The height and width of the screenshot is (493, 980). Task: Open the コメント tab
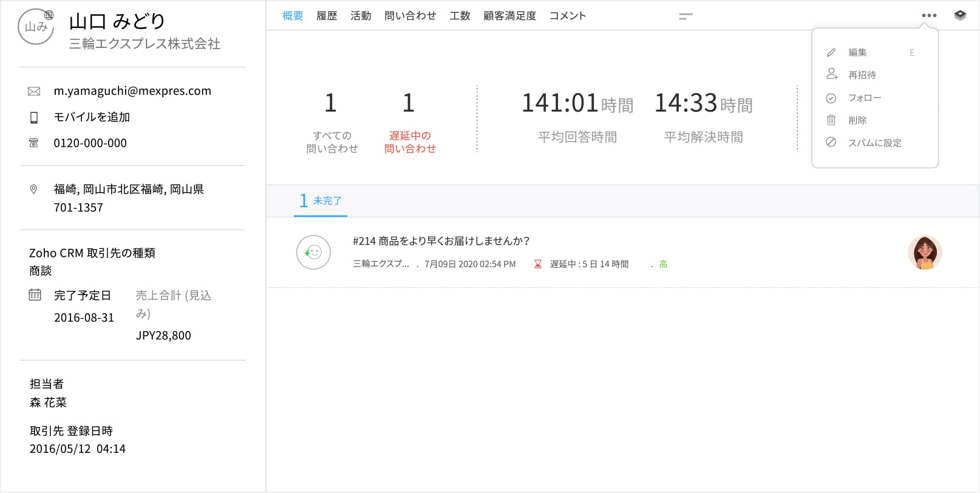568,16
